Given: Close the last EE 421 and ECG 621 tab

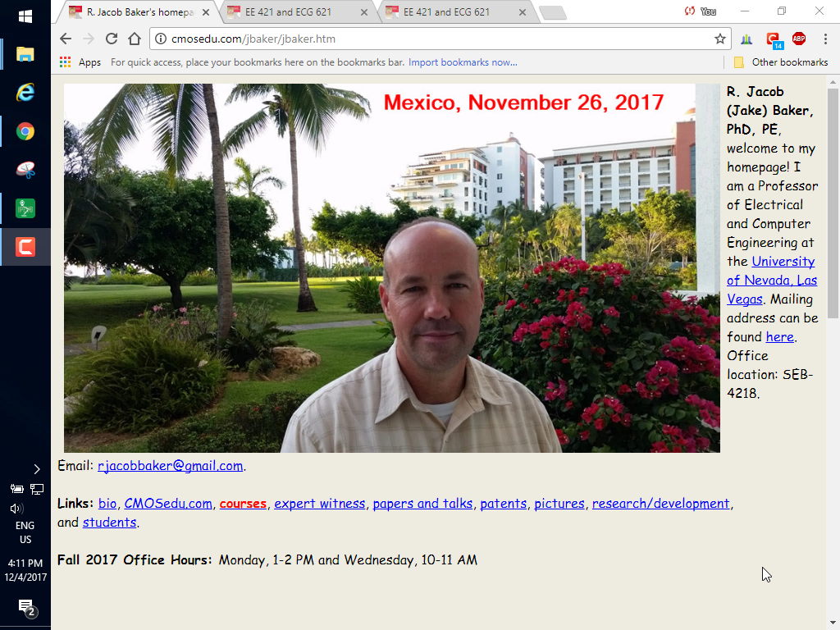Looking at the screenshot, I should click(x=523, y=12).
